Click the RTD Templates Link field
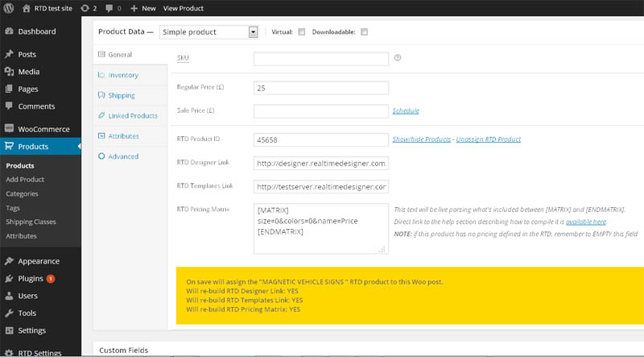Viewport: 644px width, 357px height. click(320, 187)
